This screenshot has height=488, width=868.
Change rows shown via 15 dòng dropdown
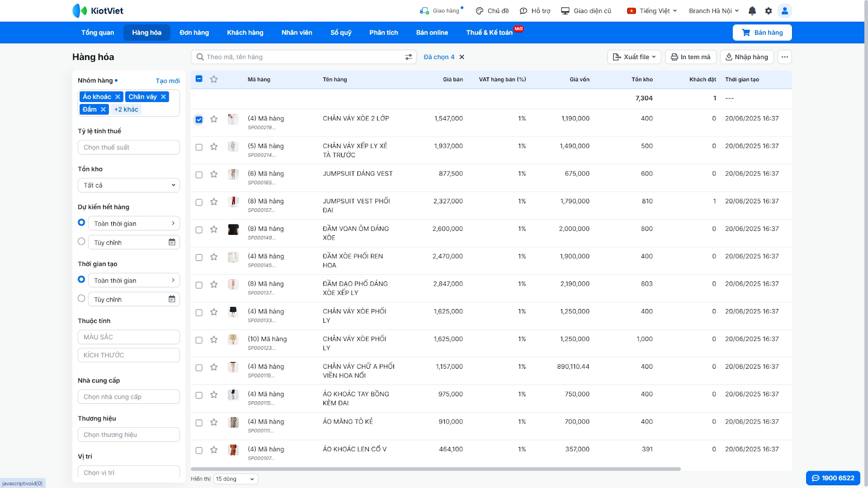point(235,479)
